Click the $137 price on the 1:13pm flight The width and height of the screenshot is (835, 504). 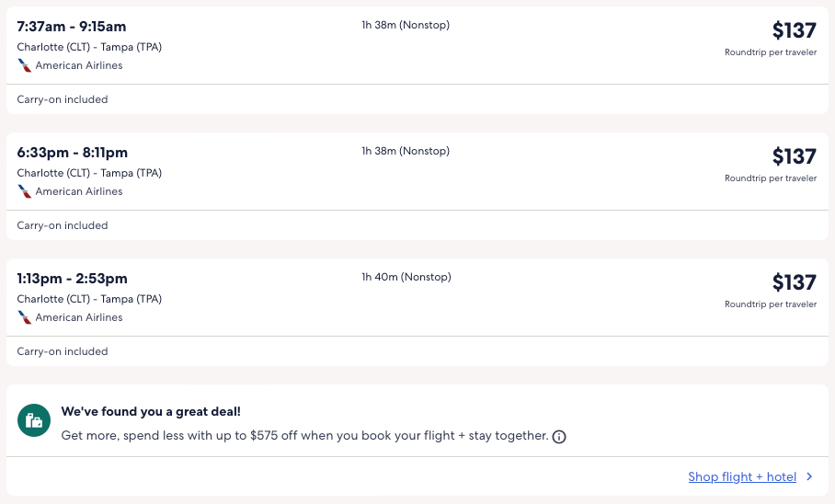tap(794, 283)
